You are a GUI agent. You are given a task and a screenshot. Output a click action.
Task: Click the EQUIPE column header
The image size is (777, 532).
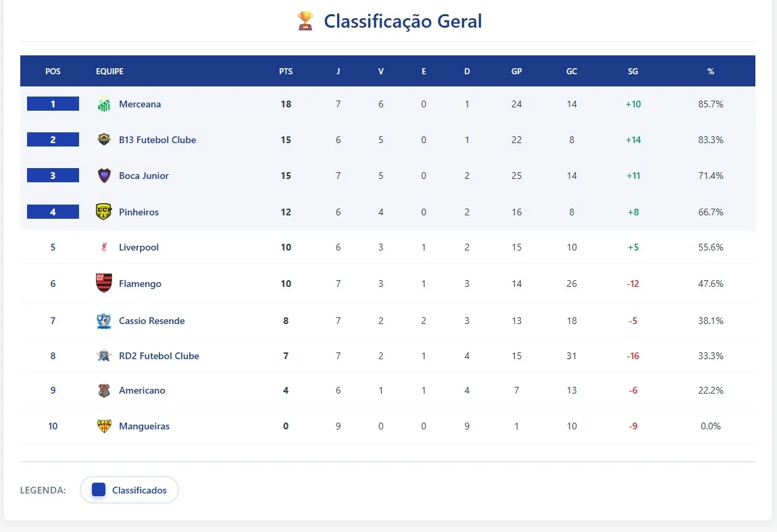(110, 71)
